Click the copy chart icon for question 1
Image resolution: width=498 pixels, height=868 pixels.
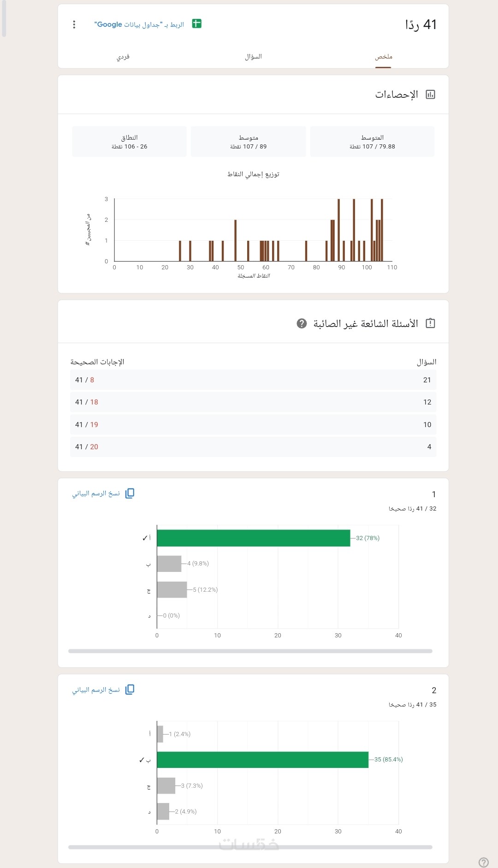pos(130,493)
